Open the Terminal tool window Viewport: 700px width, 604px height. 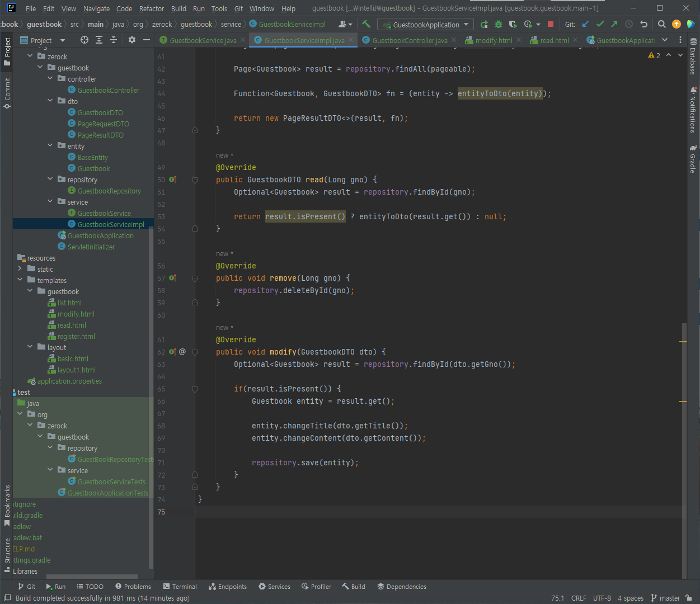[180, 587]
